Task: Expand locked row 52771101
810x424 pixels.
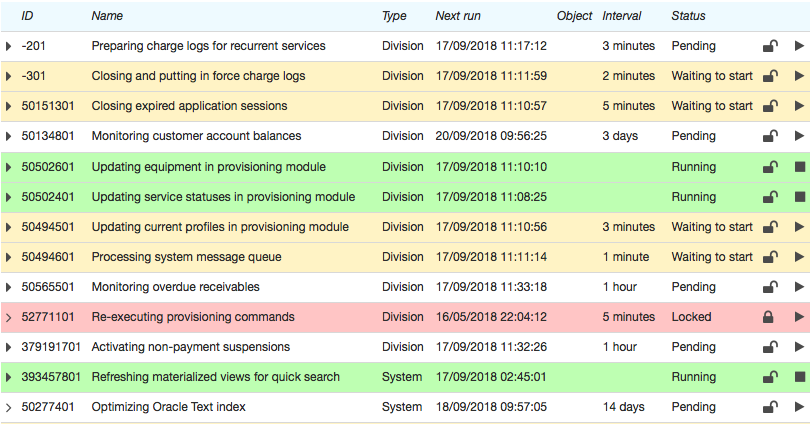Action: click(x=8, y=317)
